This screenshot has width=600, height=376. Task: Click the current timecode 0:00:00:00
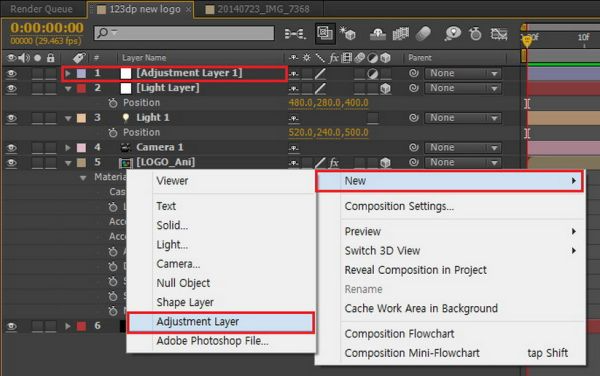[x=47, y=28]
